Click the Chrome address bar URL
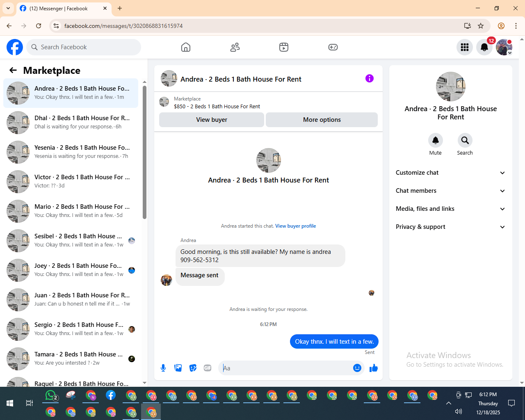 tap(123, 26)
